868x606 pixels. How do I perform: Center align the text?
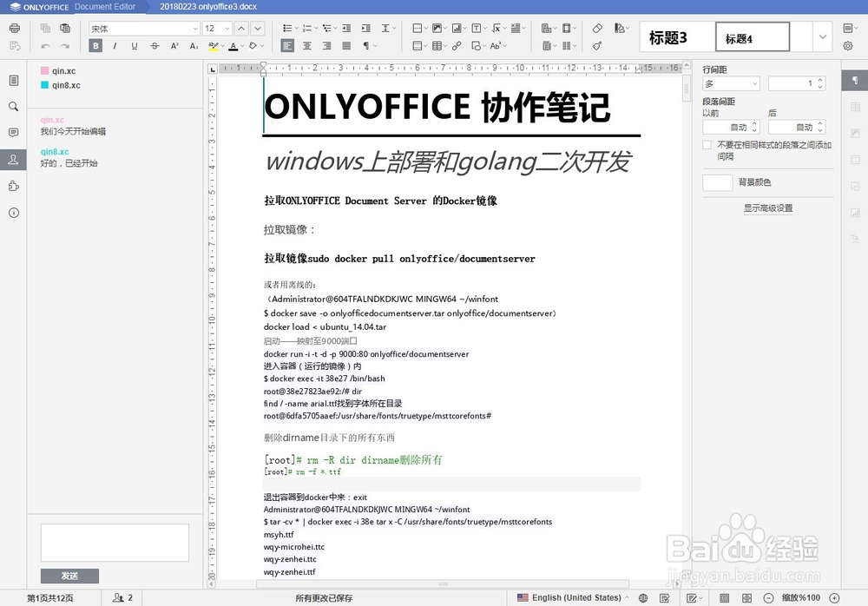[307, 46]
